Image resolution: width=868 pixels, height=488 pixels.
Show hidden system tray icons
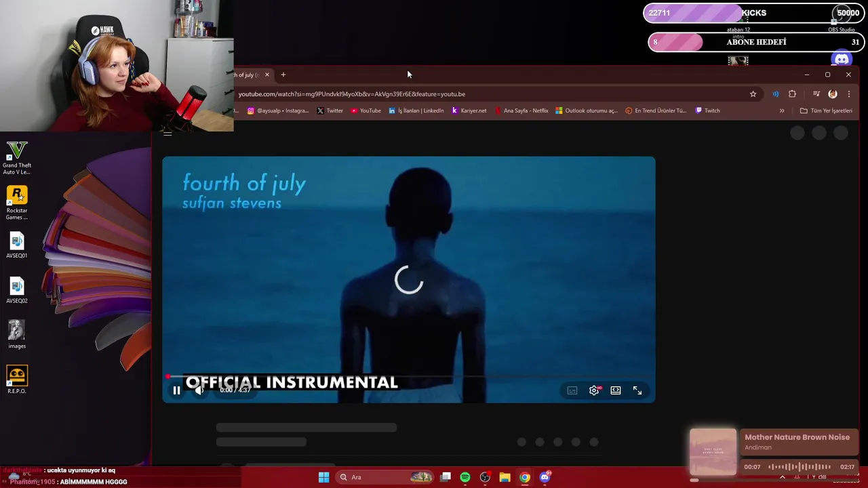[x=782, y=477]
